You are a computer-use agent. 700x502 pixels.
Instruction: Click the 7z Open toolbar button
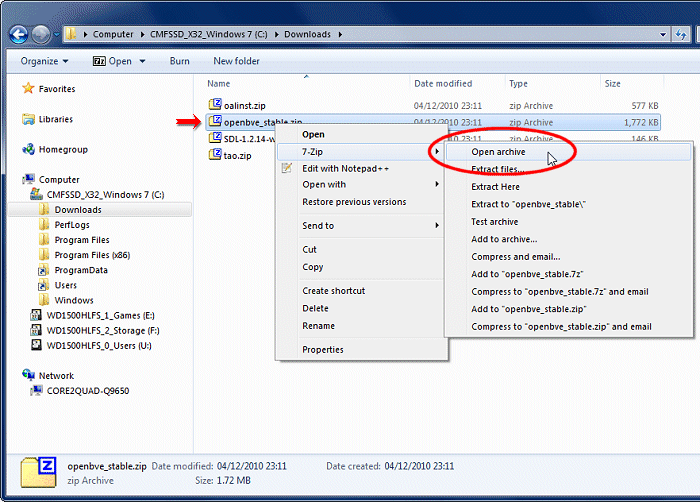(x=112, y=61)
